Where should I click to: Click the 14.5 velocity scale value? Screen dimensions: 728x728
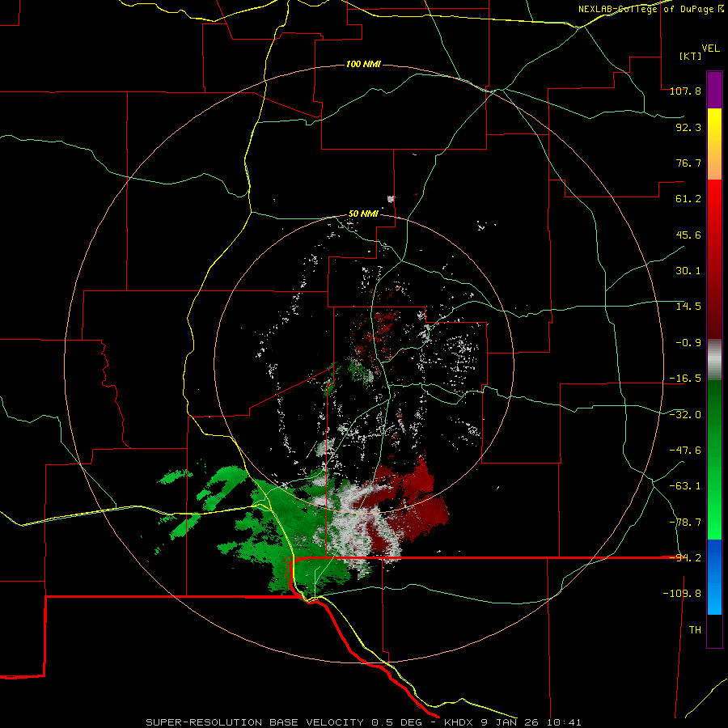[688, 307]
